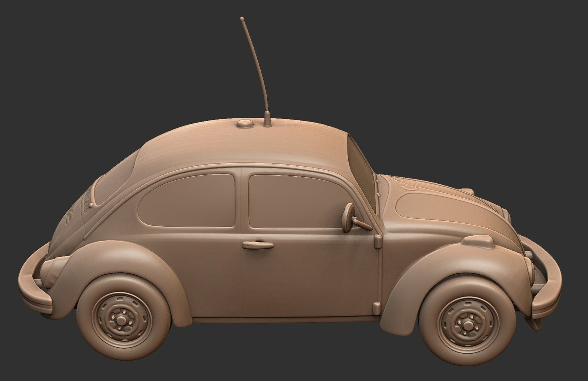This screenshot has width=588, height=381.
Task: Select the rear side window
Action: 187,201
